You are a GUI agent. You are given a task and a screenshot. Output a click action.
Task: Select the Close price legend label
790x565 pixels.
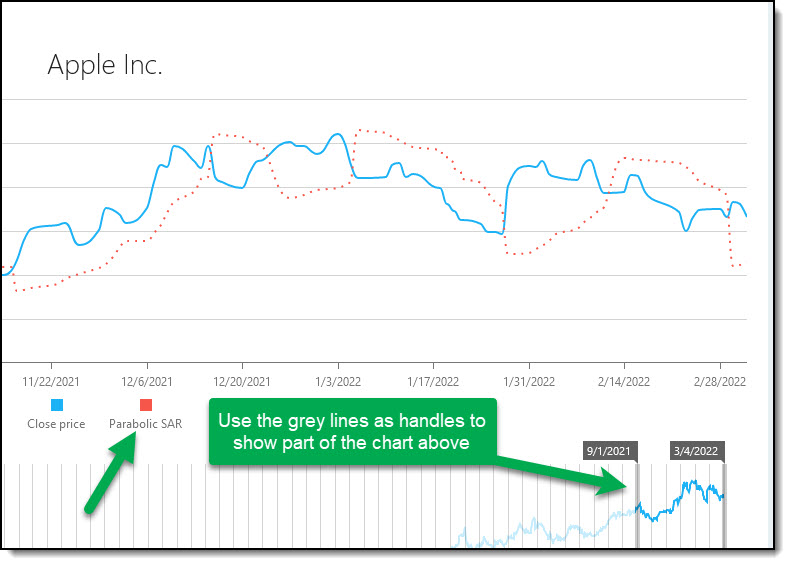point(56,424)
